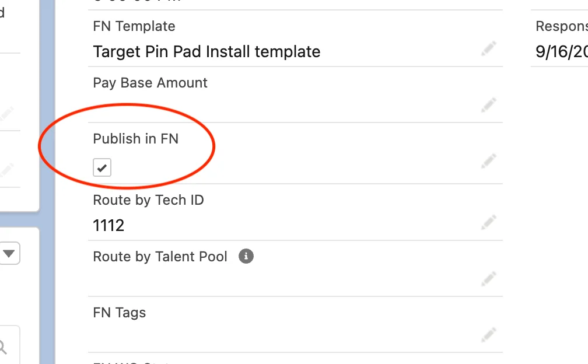Click the Publish in FN label
Image resolution: width=588 pixels, height=364 pixels.
[135, 139]
